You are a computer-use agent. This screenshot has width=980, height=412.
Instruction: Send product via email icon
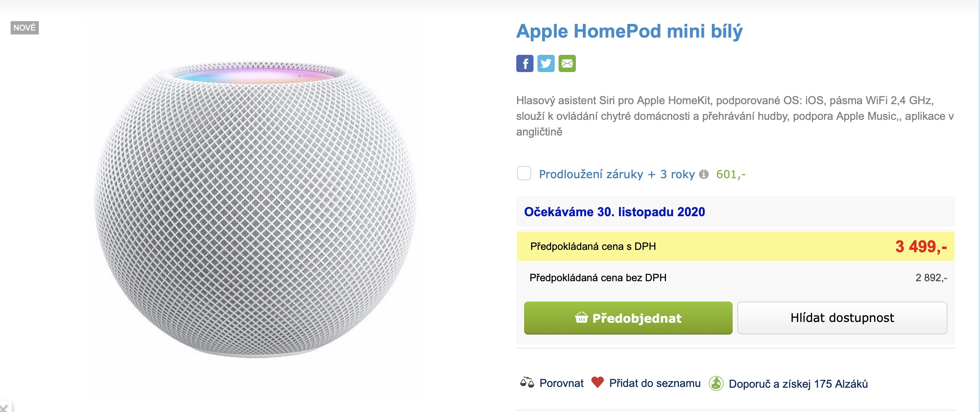click(567, 63)
